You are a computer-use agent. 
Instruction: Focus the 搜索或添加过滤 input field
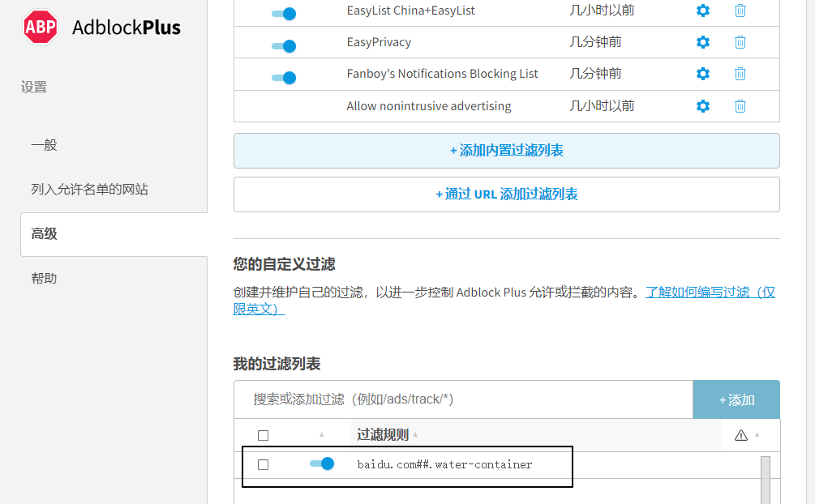pos(464,399)
